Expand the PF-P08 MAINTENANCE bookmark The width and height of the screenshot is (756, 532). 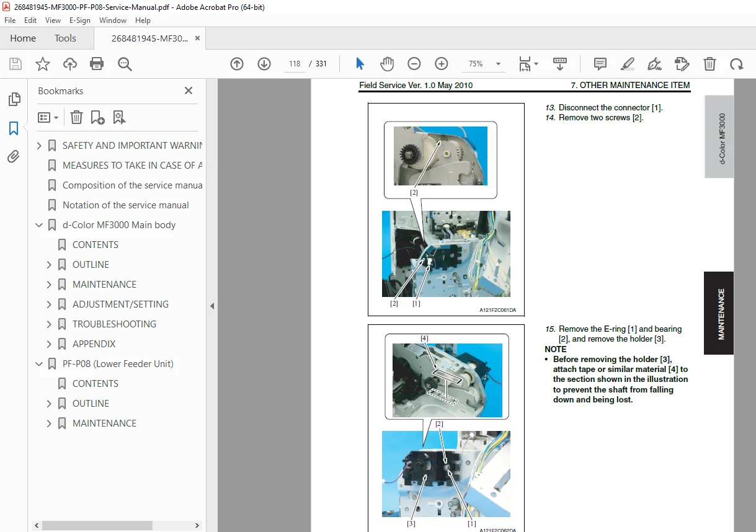(49, 423)
